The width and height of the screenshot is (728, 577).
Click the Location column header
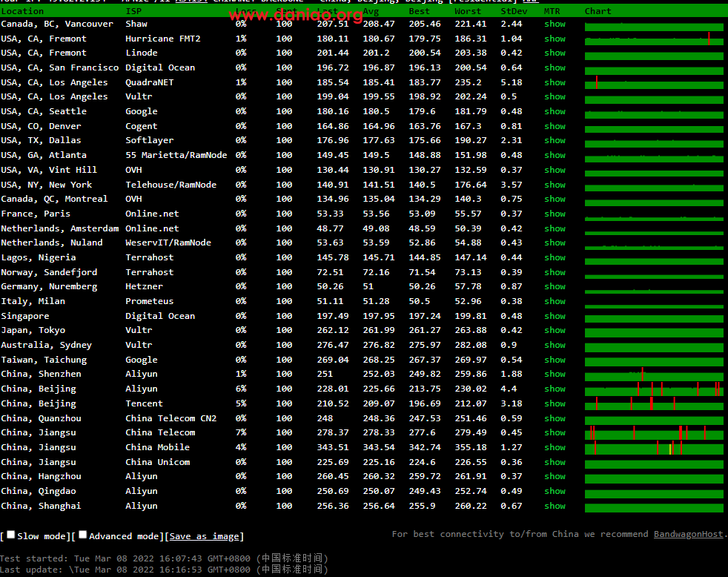coord(22,11)
